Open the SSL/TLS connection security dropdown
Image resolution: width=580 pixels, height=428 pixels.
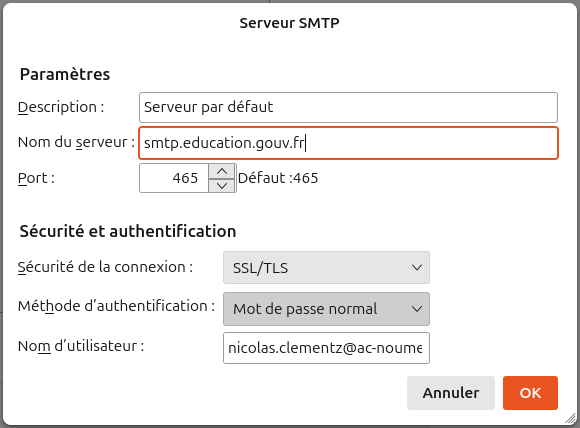pos(326,267)
